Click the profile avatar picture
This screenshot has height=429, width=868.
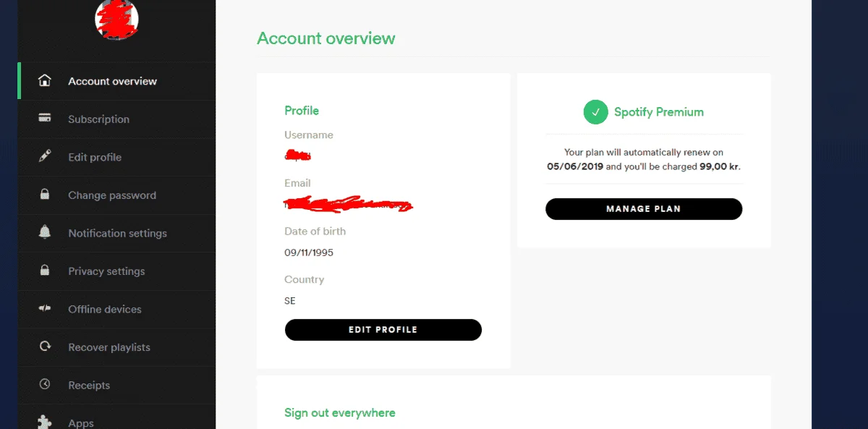point(116,18)
